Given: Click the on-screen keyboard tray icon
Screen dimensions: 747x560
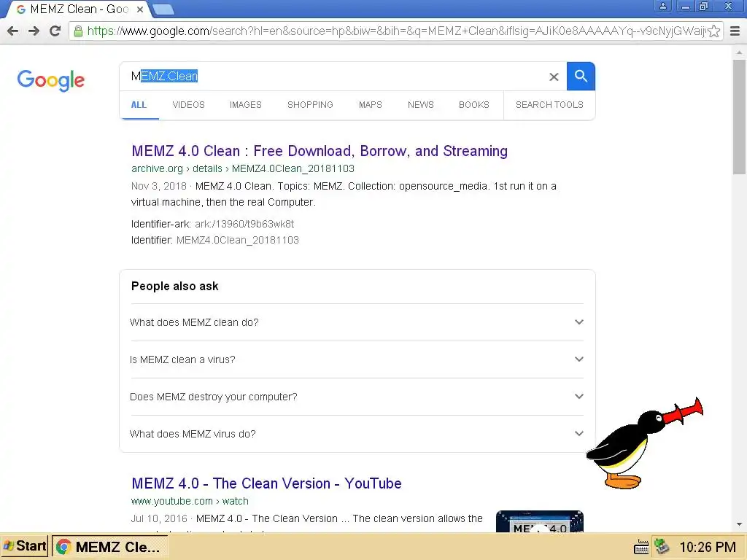Looking at the screenshot, I should [641, 547].
